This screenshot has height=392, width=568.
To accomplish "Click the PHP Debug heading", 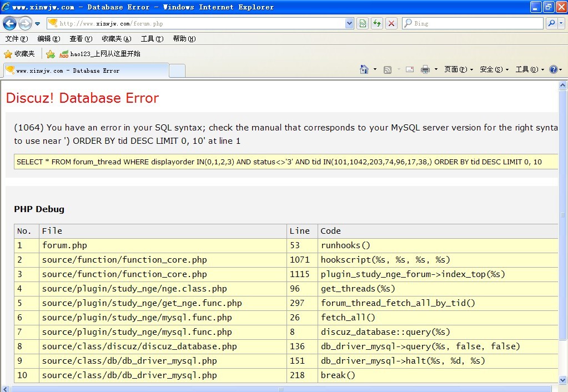I will coord(39,209).
